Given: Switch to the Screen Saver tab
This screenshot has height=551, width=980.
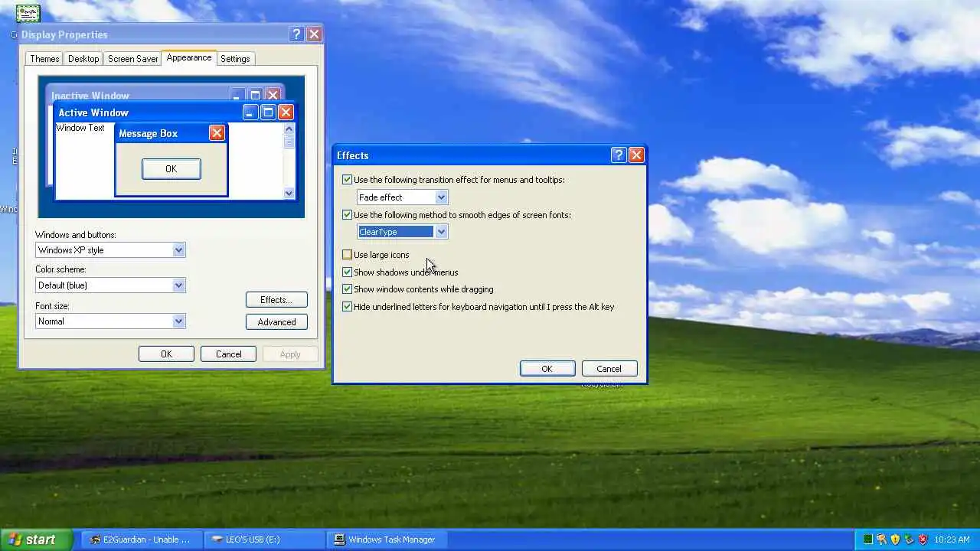Looking at the screenshot, I should point(132,59).
